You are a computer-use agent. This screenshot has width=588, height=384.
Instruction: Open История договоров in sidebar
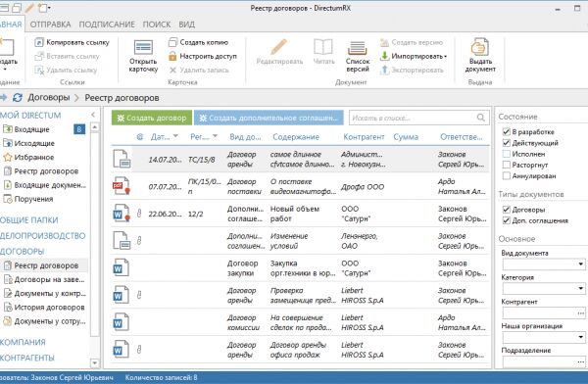(x=44, y=308)
